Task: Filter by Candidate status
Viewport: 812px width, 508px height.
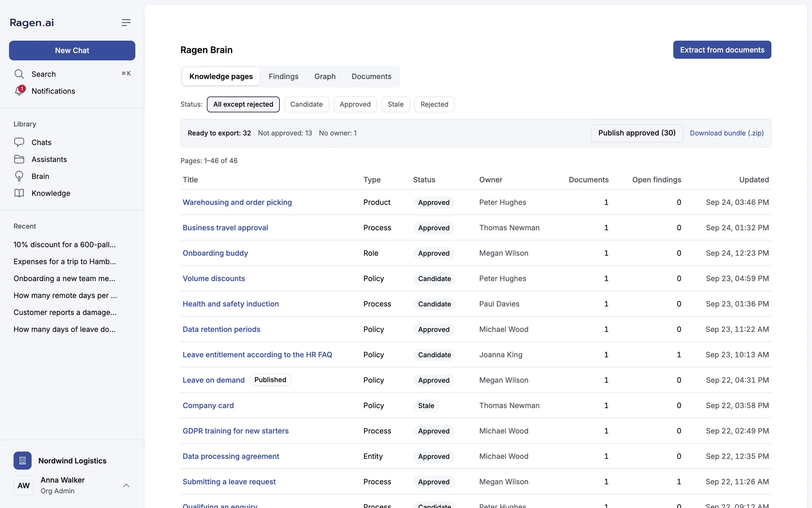Action: [x=306, y=104]
